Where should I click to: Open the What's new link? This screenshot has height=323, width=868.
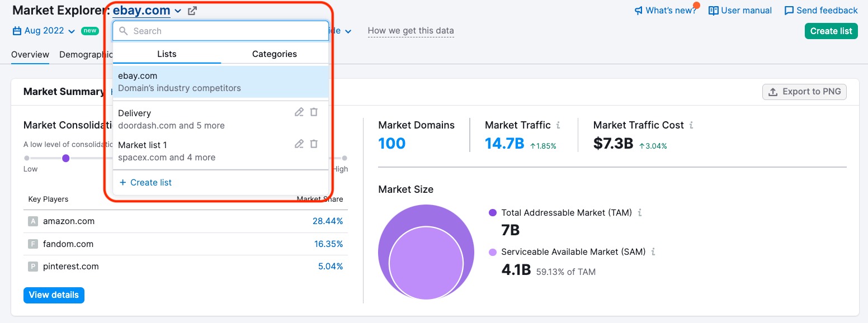tap(665, 11)
